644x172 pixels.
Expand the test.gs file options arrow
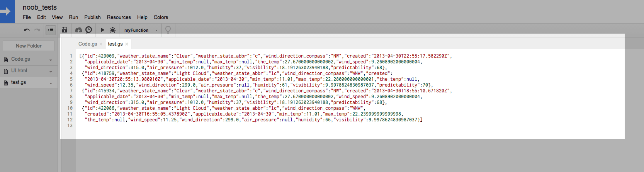pyautogui.click(x=51, y=83)
